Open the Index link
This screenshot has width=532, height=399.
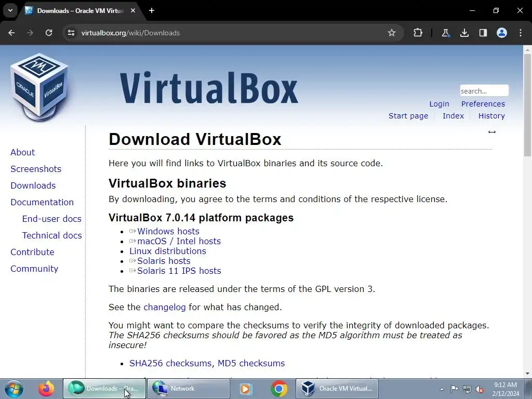453,116
